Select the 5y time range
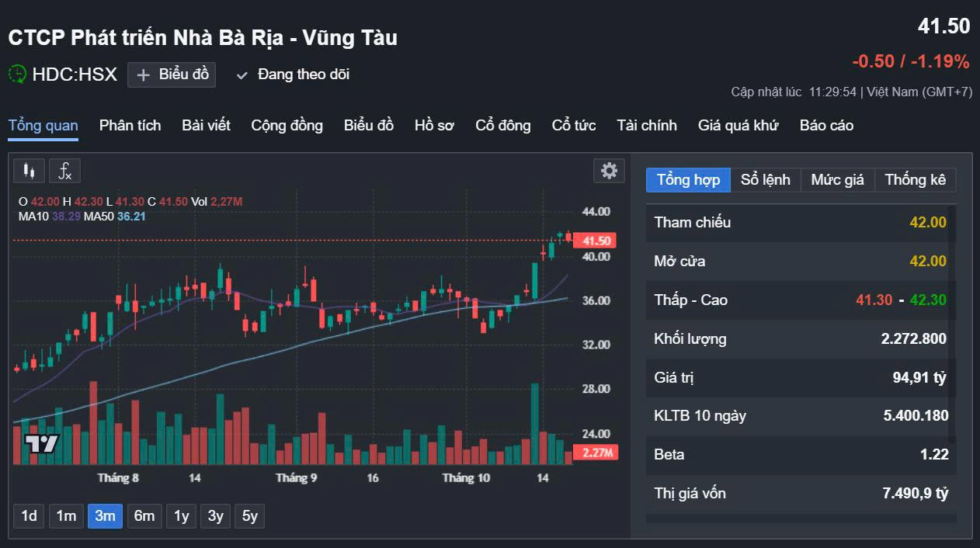This screenshot has width=980, height=548. coord(249,516)
